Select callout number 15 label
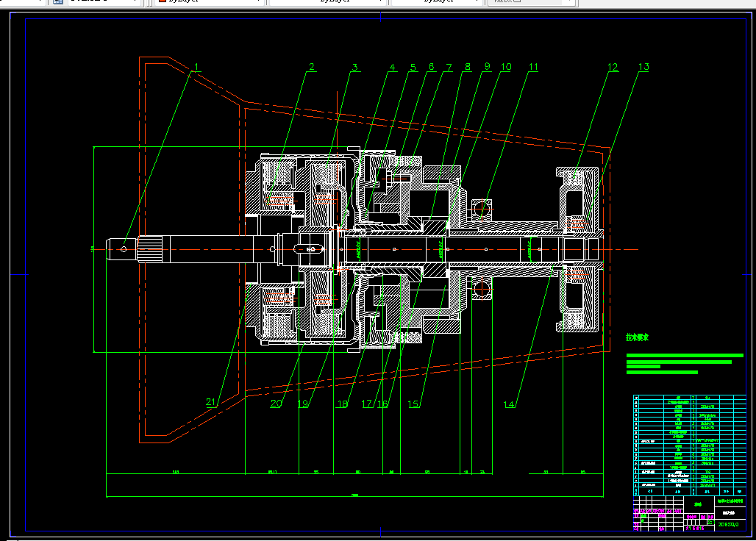The width and height of the screenshot is (756, 541). (413, 404)
